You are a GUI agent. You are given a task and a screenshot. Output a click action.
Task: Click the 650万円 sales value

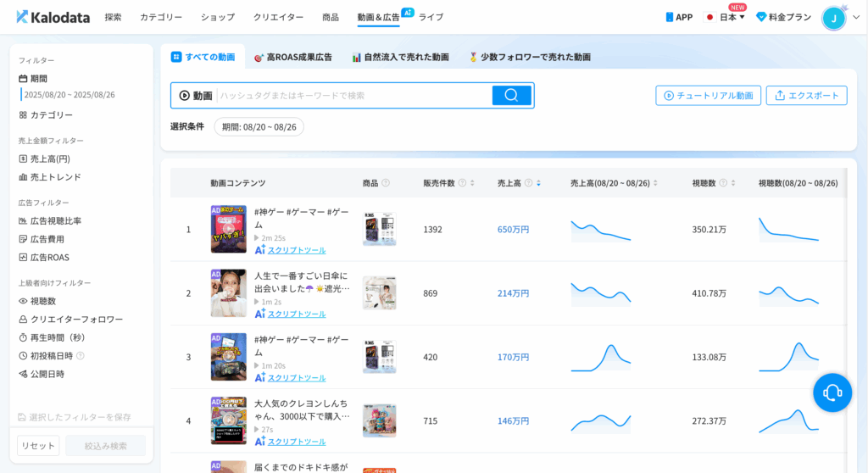tap(513, 230)
